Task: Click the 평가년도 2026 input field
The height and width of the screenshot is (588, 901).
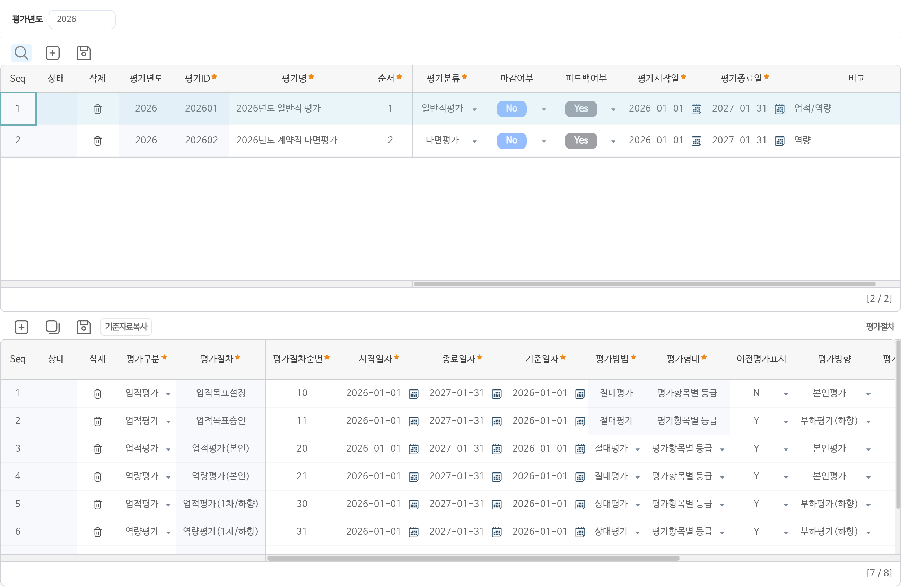Action: tap(82, 19)
